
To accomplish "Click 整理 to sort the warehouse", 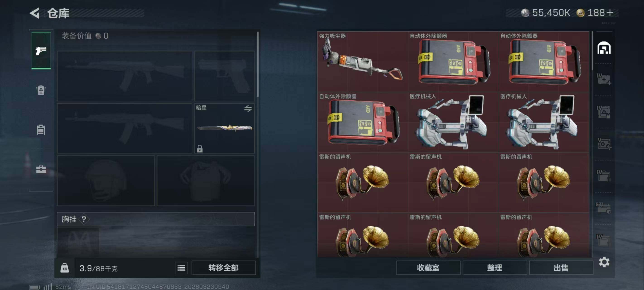I will pos(495,268).
